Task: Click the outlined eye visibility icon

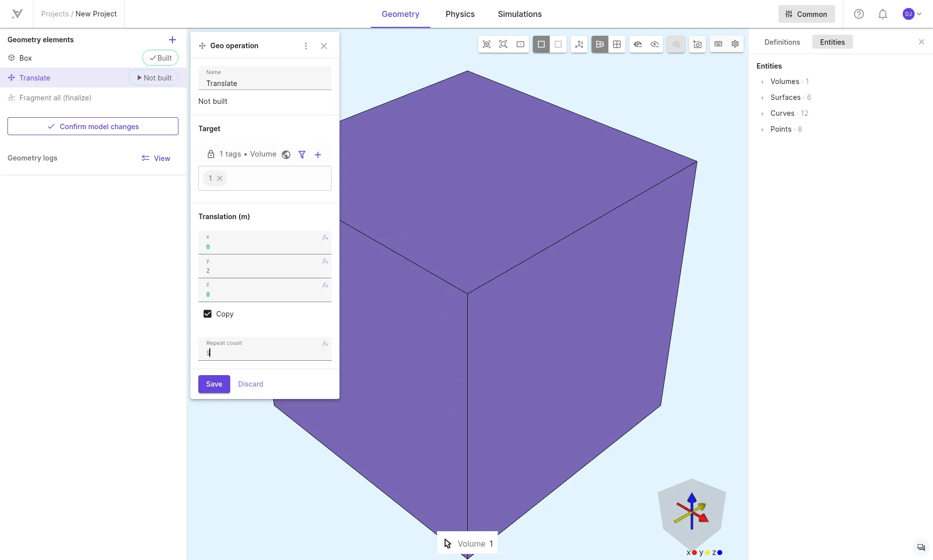Action: (x=655, y=44)
